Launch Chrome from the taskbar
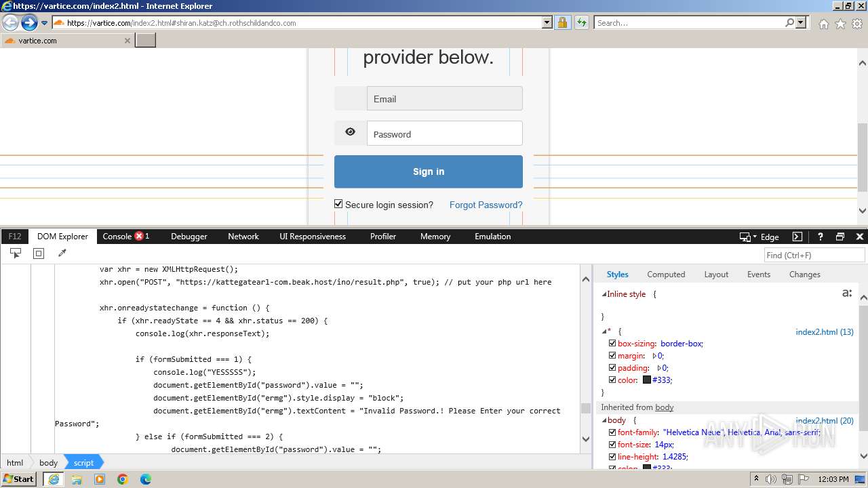Viewport: 868px width, 488px height. [123, 479]
